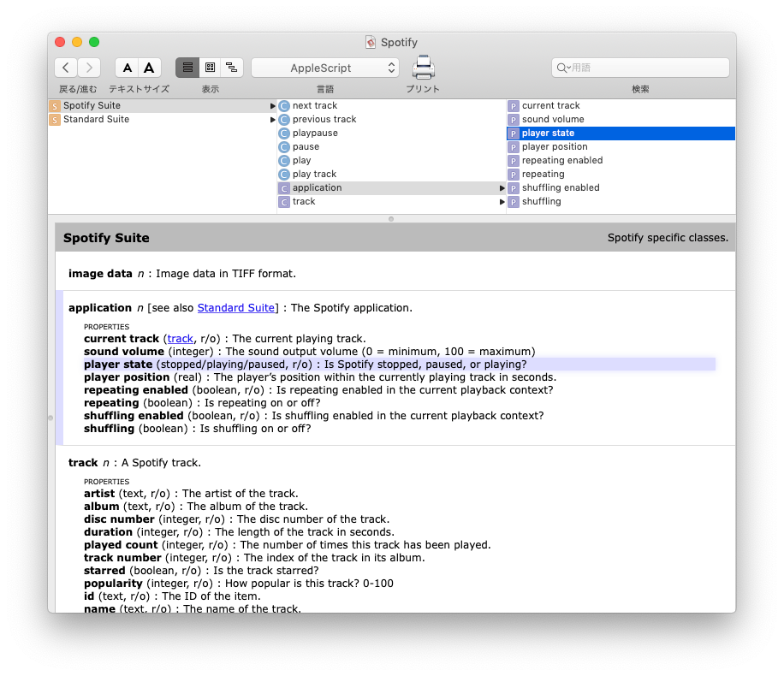The image size is (784, 676).
Task: Click popularity property line
Action: click(239, 584)
